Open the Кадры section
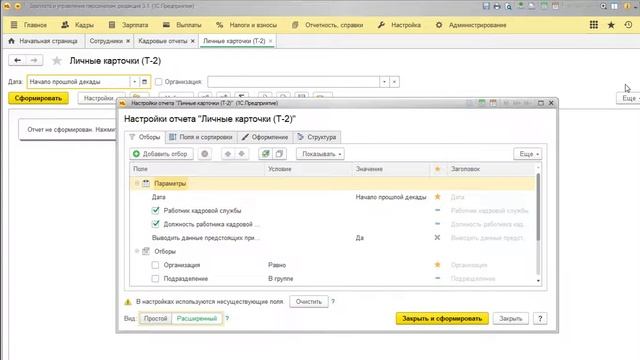 pos(84,25)
